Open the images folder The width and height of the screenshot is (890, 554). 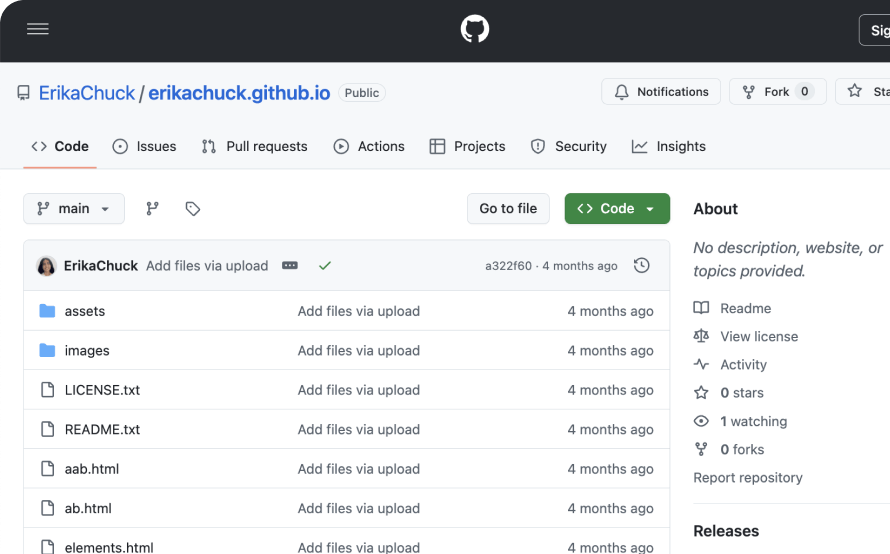point(87,351)
